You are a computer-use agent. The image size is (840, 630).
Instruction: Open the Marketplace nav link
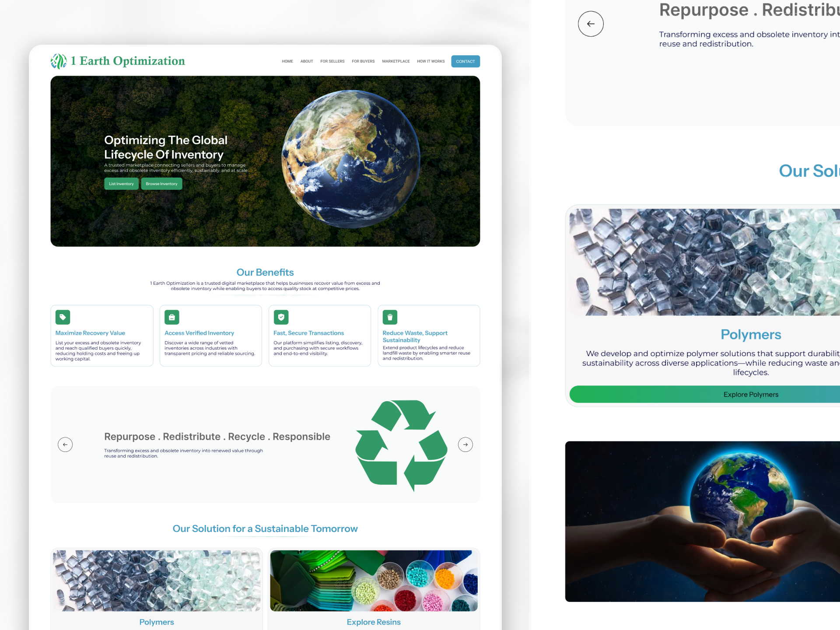coord(396,61)
